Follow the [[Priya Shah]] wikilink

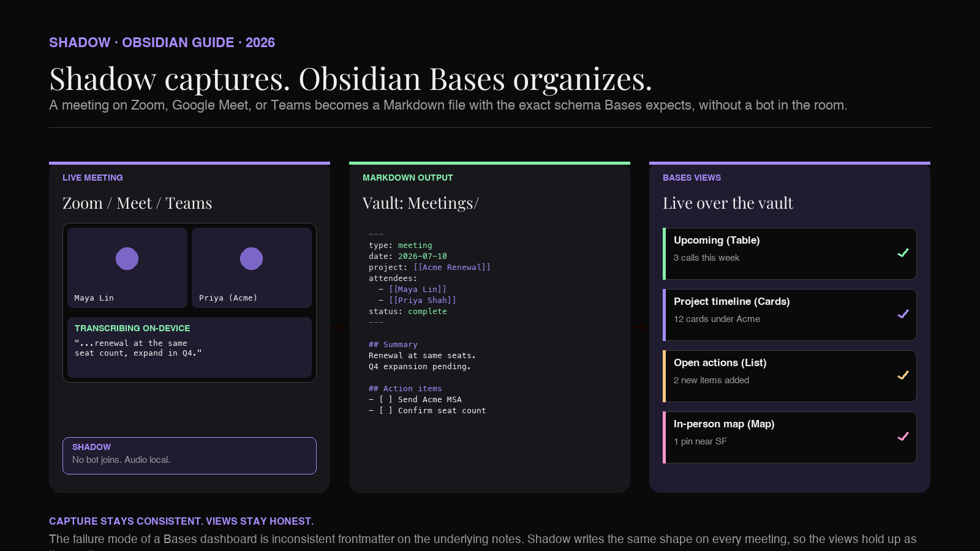[423, 300]
